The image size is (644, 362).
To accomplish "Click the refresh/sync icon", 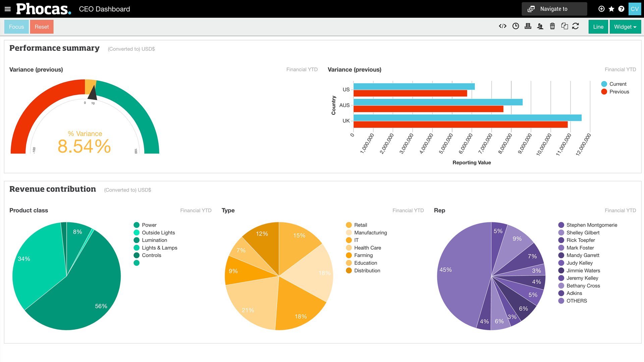I will pos(575,26).
